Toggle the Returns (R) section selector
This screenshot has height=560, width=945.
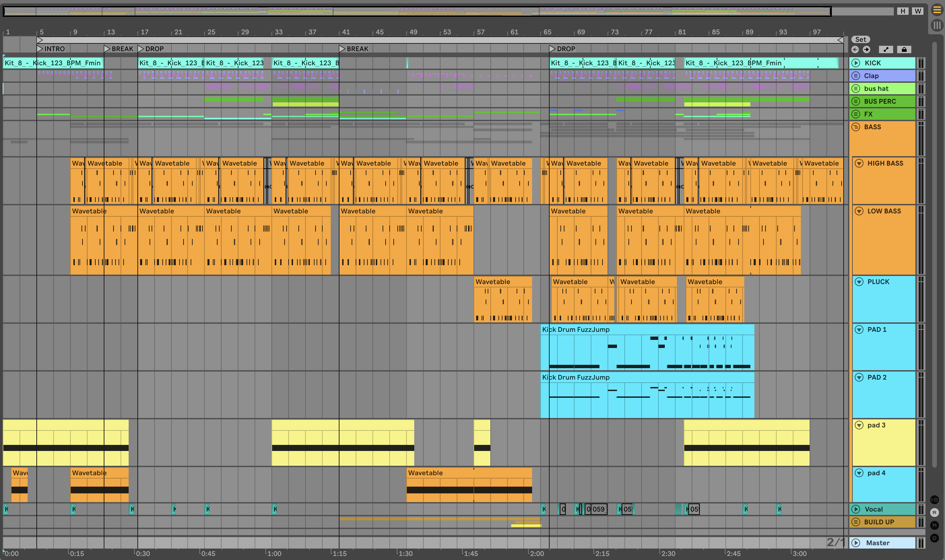click(x=935, y=513)
